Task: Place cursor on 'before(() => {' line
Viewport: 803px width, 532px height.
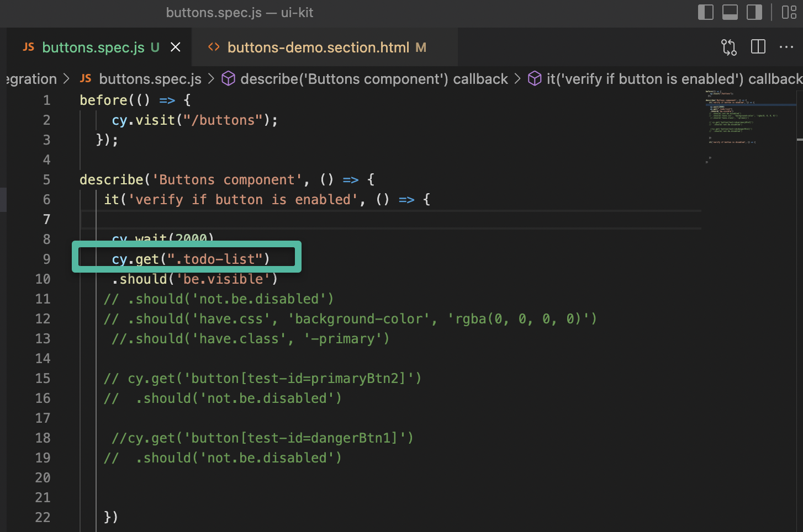Action: tap(135, 100)
